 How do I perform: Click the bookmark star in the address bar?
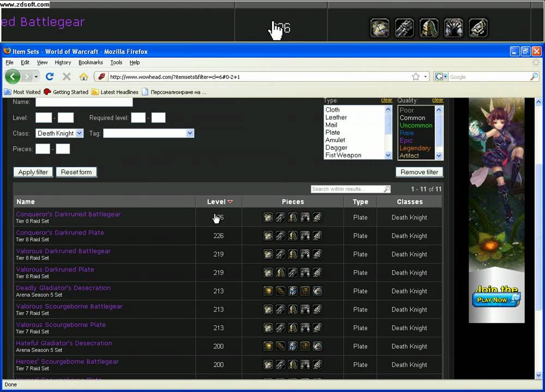416,77
